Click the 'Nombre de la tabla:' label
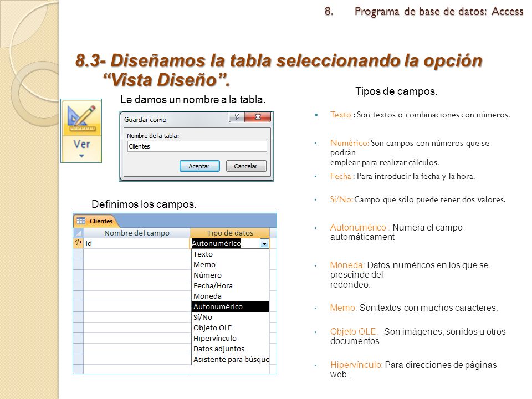The width and height of the screenshot is (532, 399). [153, 136]
